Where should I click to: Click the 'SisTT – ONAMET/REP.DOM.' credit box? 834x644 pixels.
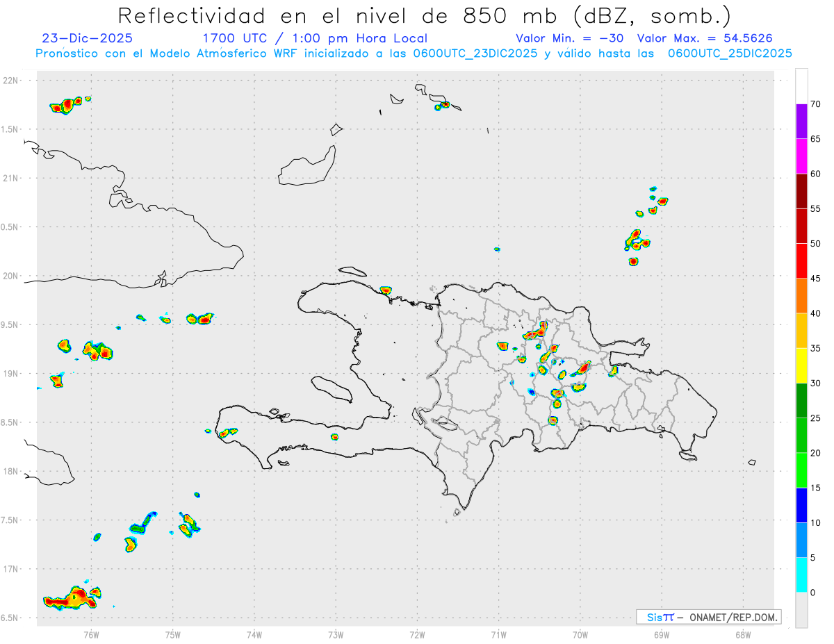[708, 617]
